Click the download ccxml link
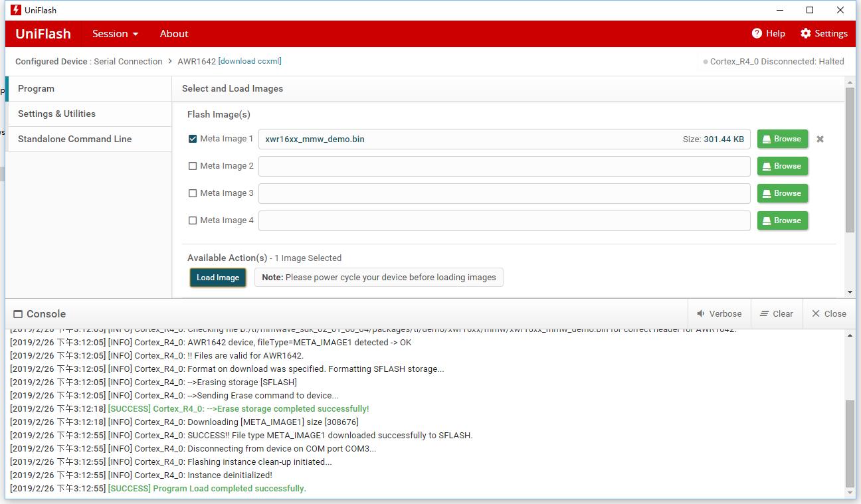This screenshot has width=861, height=504. click(250, 61)
